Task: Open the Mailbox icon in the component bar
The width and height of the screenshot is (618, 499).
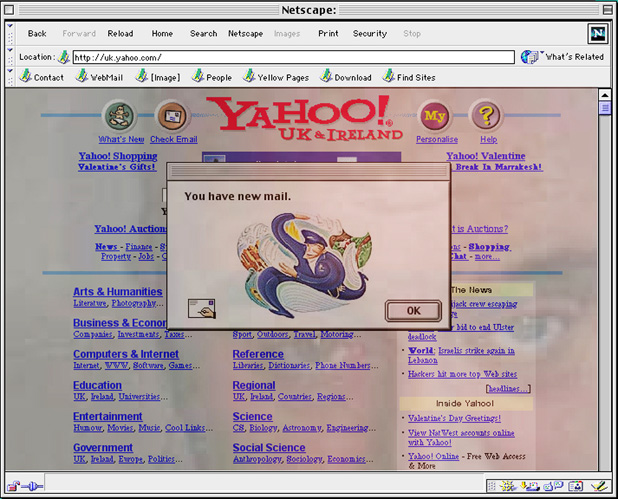Action: tap(530, 486)
